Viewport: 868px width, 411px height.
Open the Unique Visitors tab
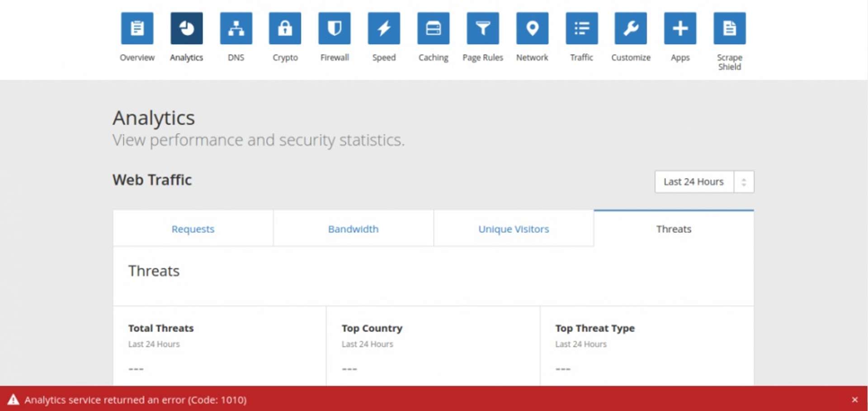[x=513, y=229]
